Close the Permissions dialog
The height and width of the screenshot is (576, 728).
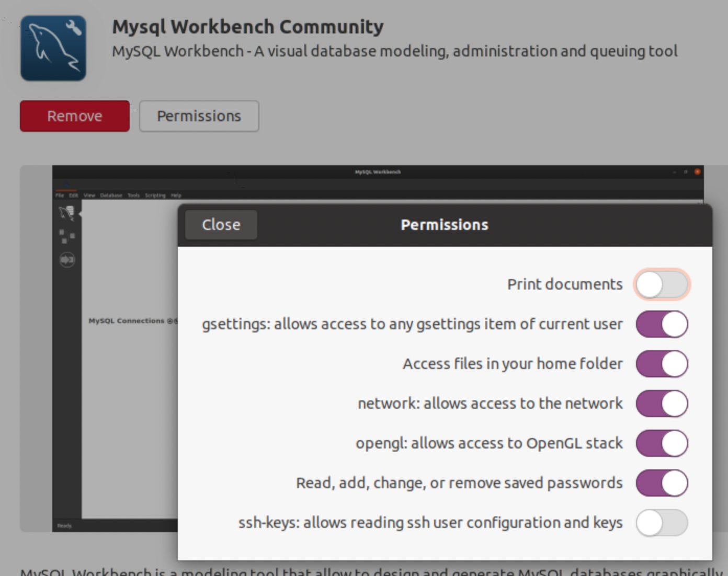[x=221, y=225]
